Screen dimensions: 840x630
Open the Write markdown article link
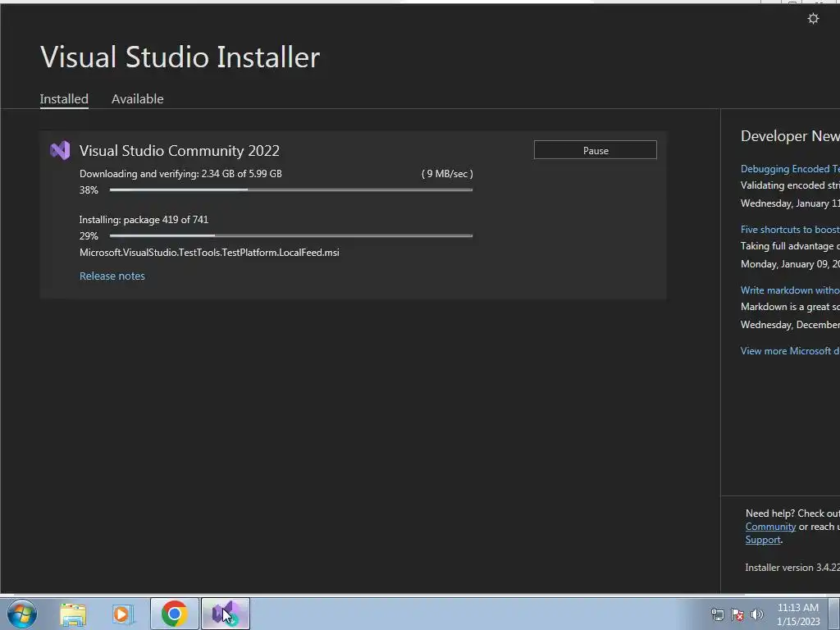pos(790,290)
